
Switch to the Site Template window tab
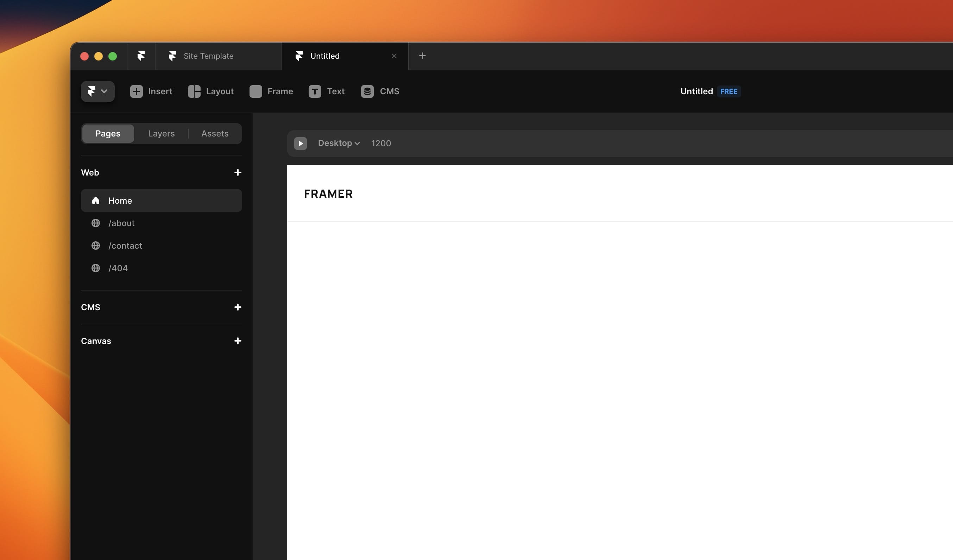(x=208, y=56)
